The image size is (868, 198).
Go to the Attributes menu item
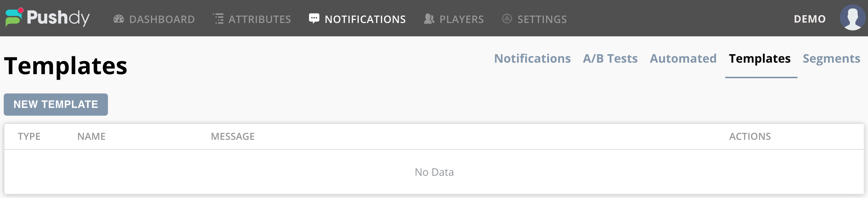(x=260, y=19)
